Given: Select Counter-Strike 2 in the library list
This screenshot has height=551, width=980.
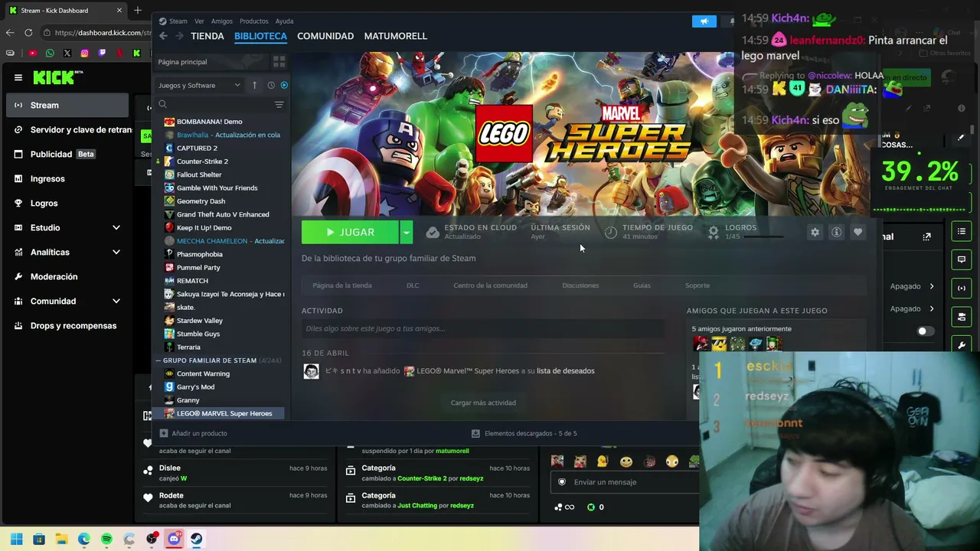Looking at the screenshot, I should 202,161.
